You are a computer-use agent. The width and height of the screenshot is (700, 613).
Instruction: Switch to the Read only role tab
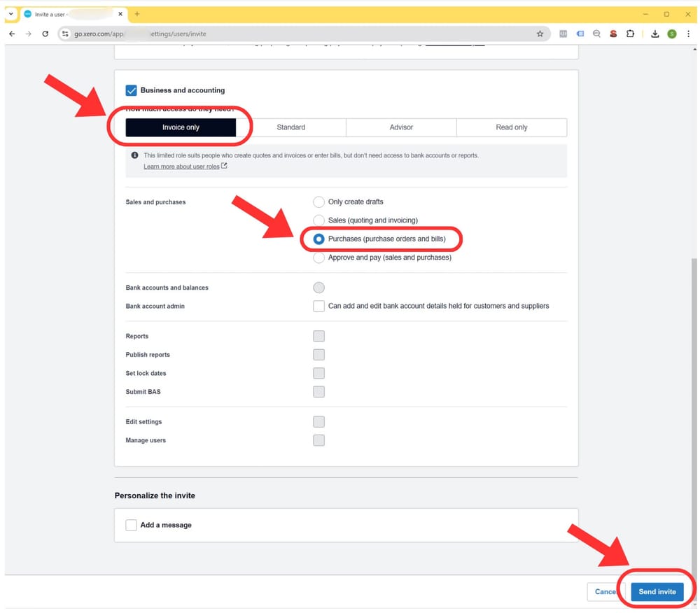tap(512, 127)
